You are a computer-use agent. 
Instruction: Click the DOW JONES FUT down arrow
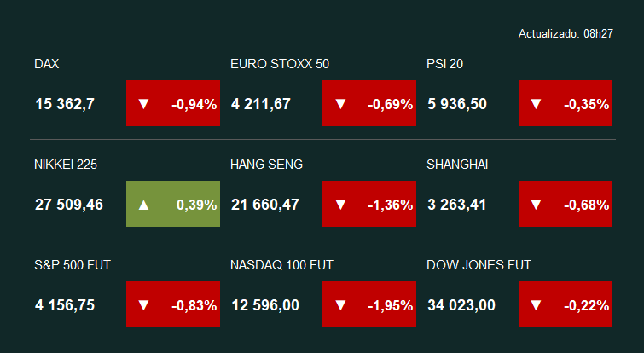coord(536,305)
